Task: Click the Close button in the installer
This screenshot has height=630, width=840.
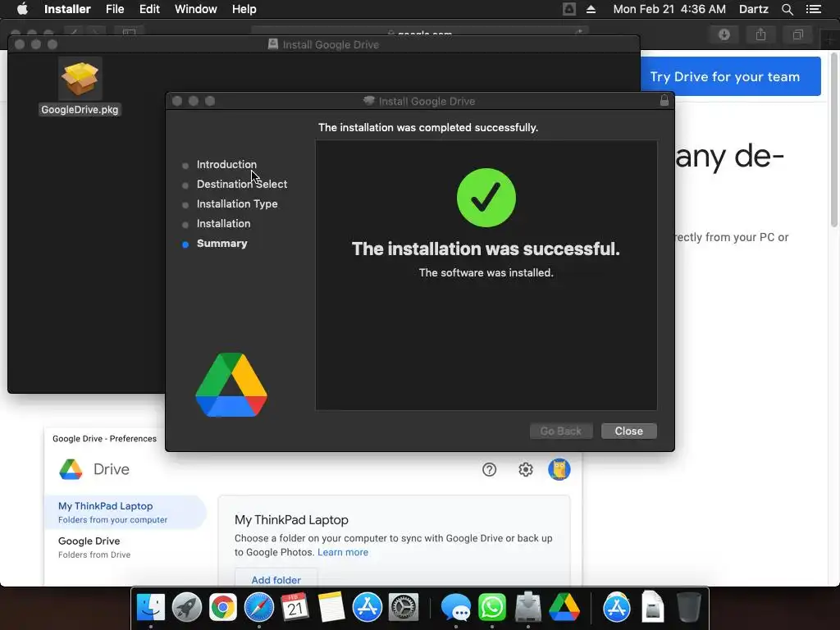Action: pos(628,431)
